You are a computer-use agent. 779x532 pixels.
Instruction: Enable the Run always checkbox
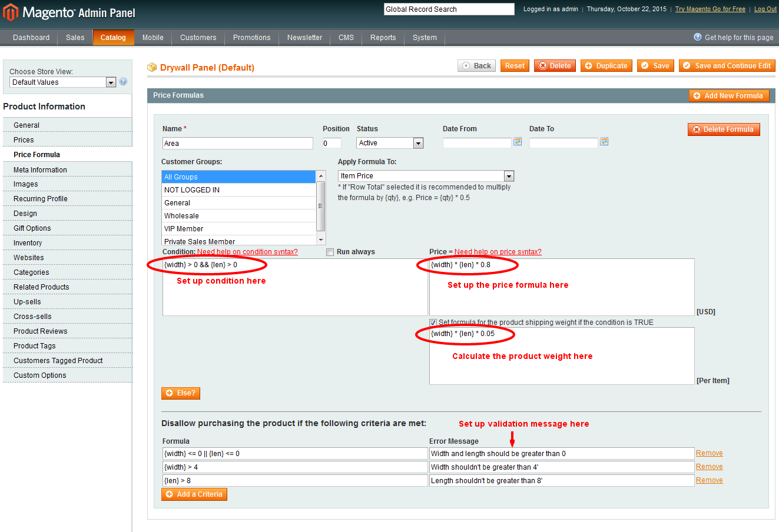(x=330, y=252)
